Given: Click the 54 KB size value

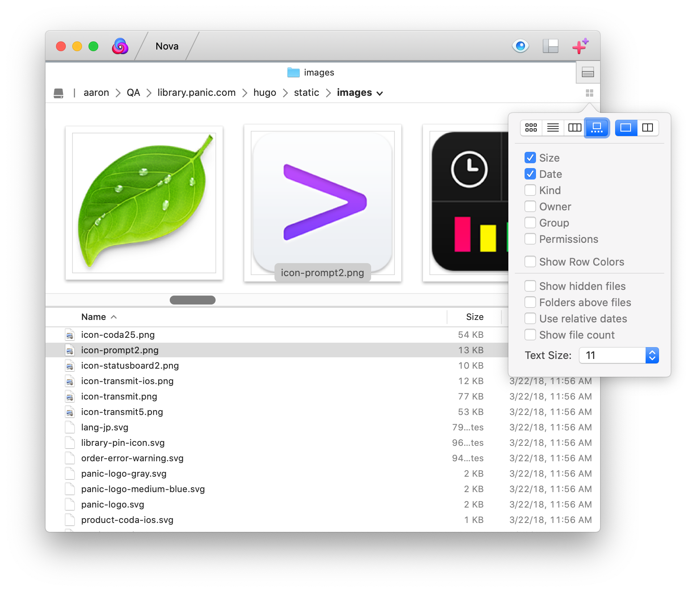Looking at the screenshot, I should pos(471,335).
